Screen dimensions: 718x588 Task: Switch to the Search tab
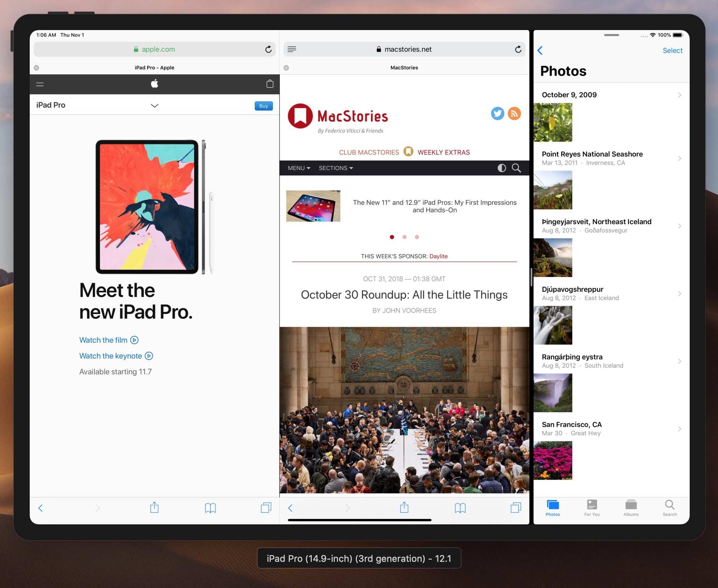coord(670,508)
